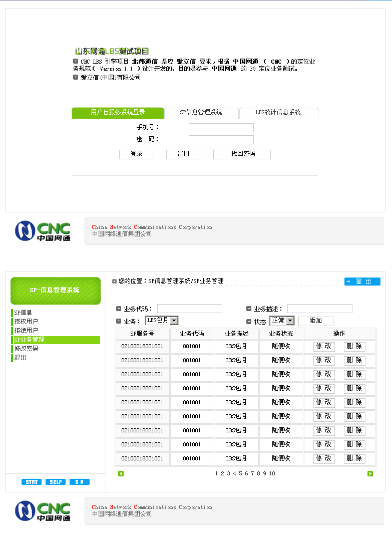Image resolution: width=392 pixels, height=535 pixels.
Task: Open the 状态 正常 dropdown
Action: pos(282,321)
